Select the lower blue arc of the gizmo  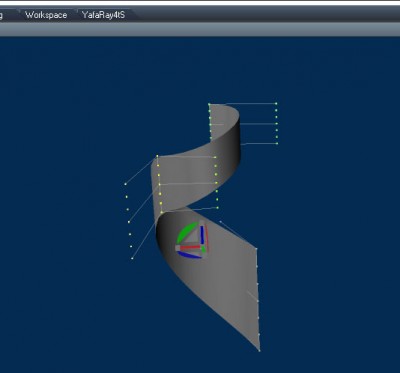coord(189,255)
